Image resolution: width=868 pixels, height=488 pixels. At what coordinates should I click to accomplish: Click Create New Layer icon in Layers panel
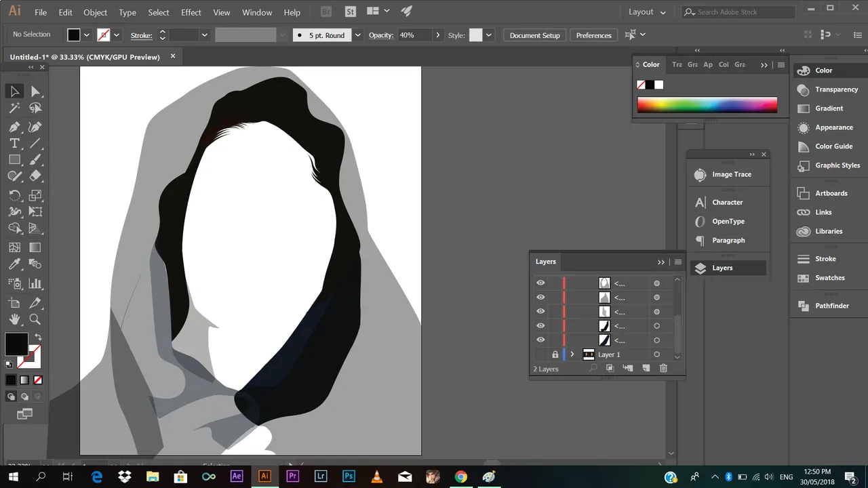tap(646, 368)
